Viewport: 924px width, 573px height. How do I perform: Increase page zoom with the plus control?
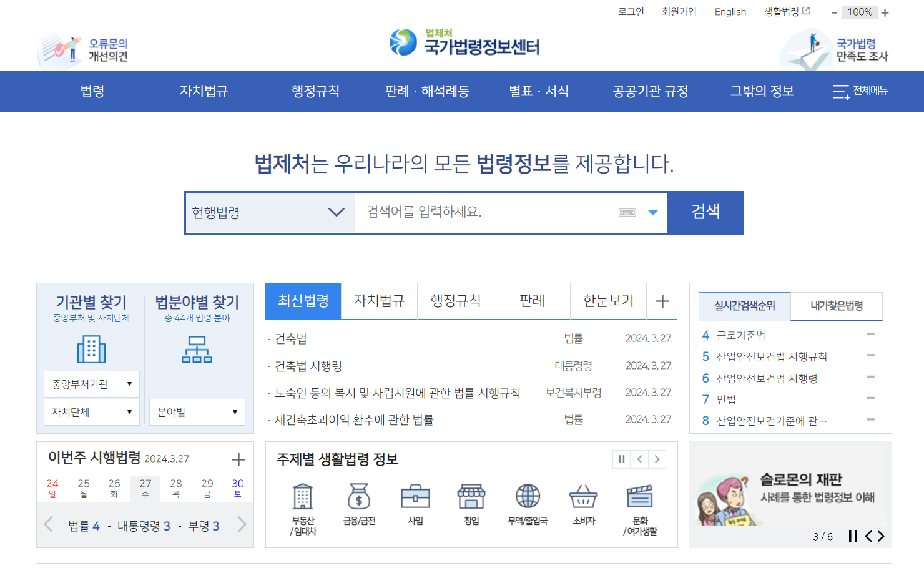(x=885, y=12)
